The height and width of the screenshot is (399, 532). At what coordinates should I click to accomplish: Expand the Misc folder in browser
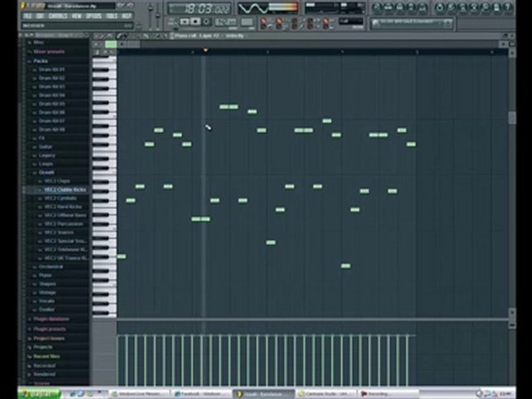pyautogui.click(x=38, y=43)
